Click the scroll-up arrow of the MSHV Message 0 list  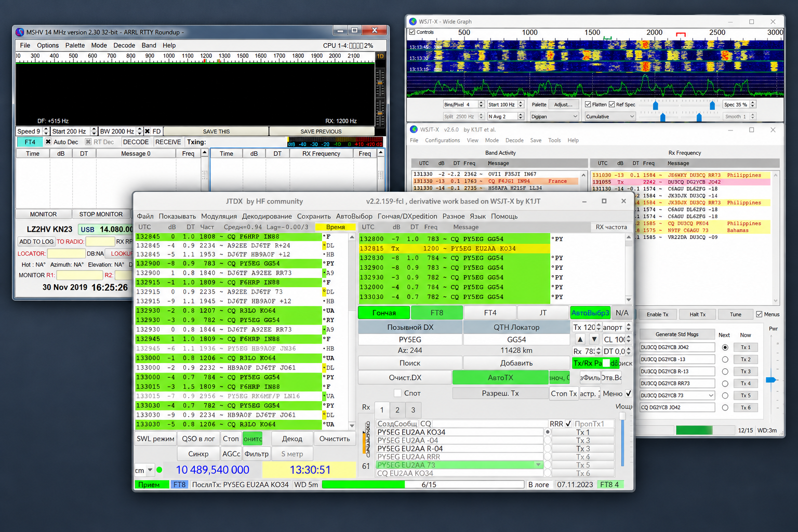205,153
